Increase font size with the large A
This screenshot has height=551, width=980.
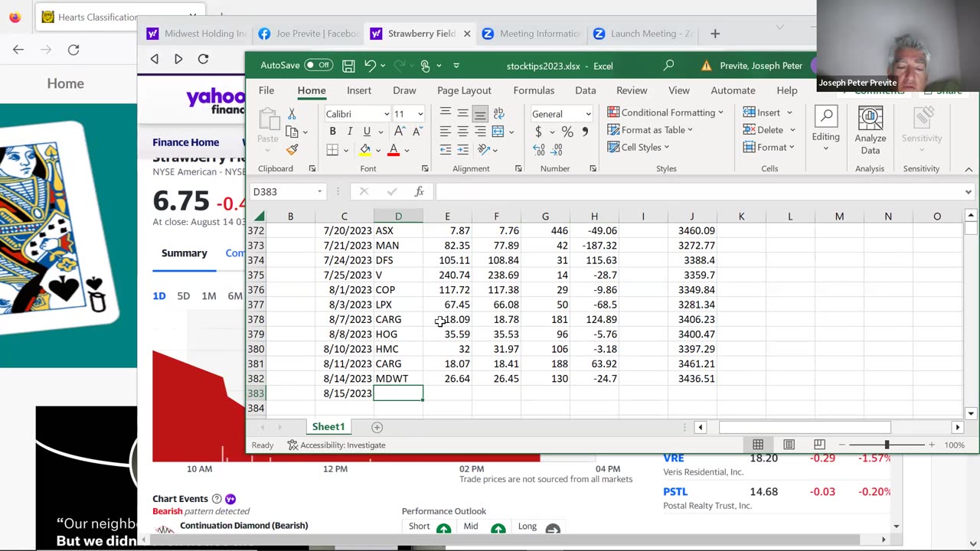(400, 132)
